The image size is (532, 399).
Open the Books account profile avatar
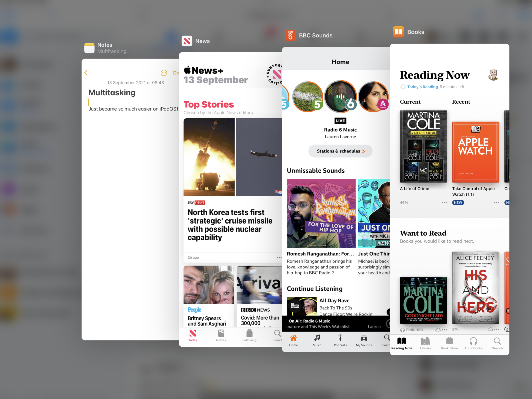coord(493,75)
